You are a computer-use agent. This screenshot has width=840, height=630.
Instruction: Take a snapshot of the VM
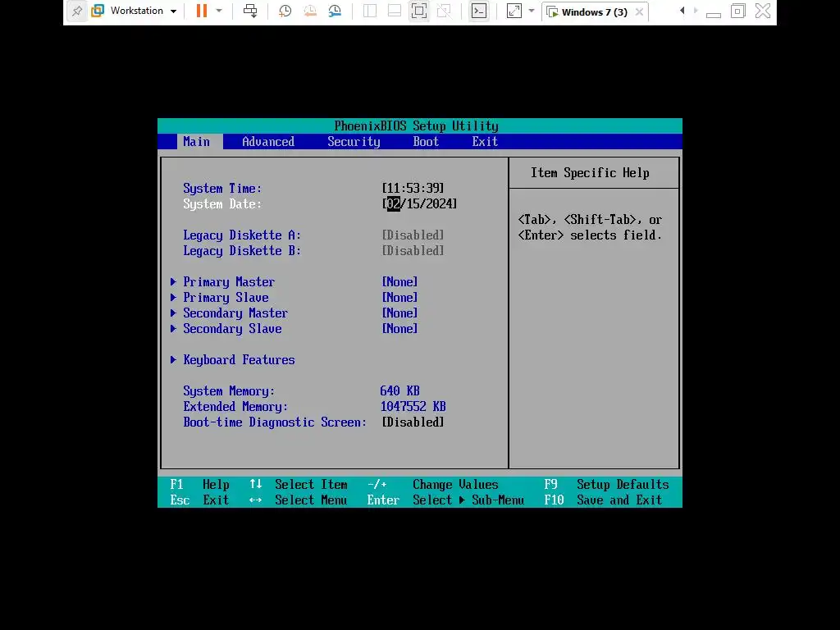coord(285,11)
